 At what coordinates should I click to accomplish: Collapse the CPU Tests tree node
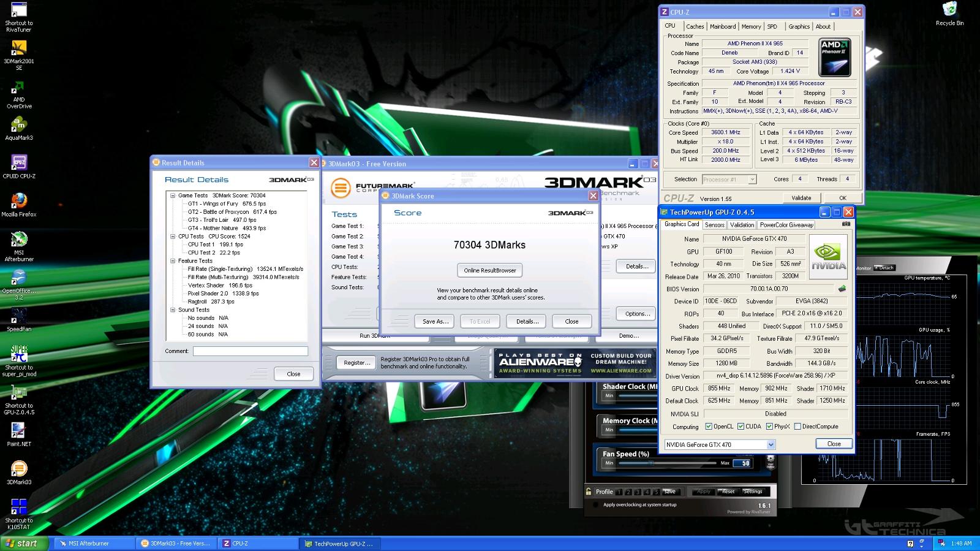coord(173,236)
